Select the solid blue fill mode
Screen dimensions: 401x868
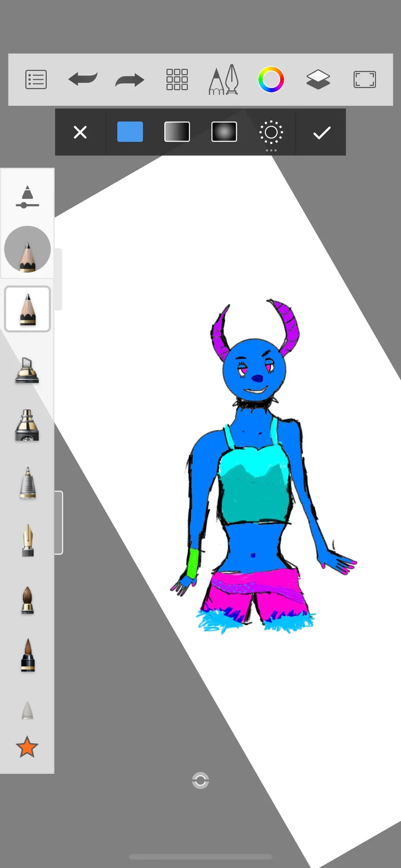click(x=130, y=132)
